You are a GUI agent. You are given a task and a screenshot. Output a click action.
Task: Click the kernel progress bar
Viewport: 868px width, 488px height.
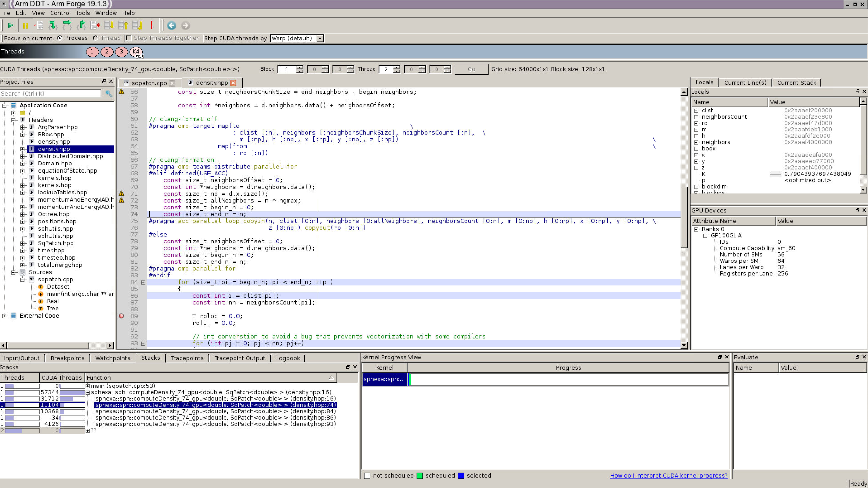[x=568, y=379]
